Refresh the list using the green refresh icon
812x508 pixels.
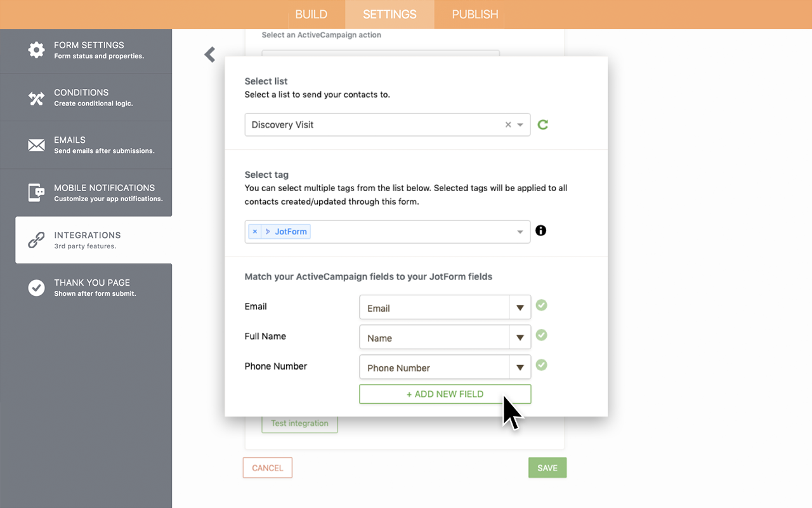click(542, 124)
